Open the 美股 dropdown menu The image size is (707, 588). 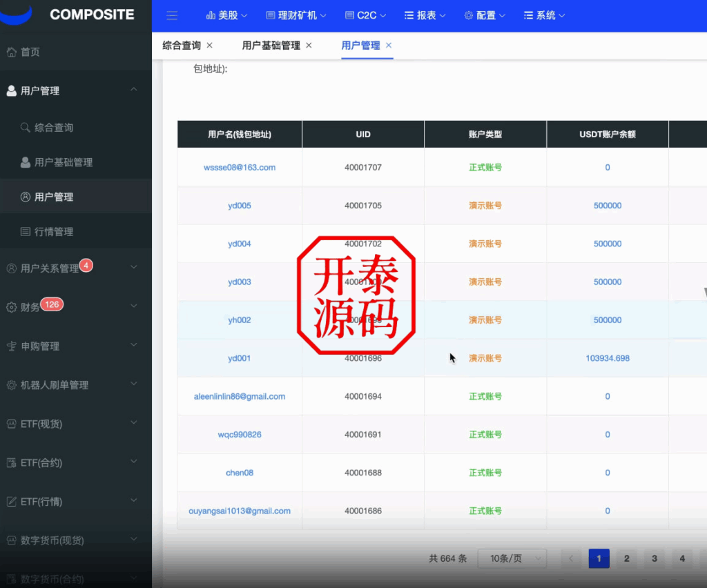coord(226,15)
